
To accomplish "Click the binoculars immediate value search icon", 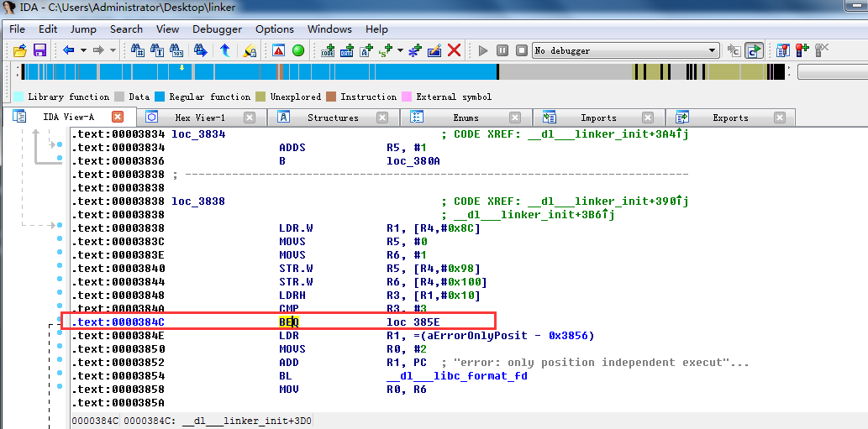I will (138, 51).
